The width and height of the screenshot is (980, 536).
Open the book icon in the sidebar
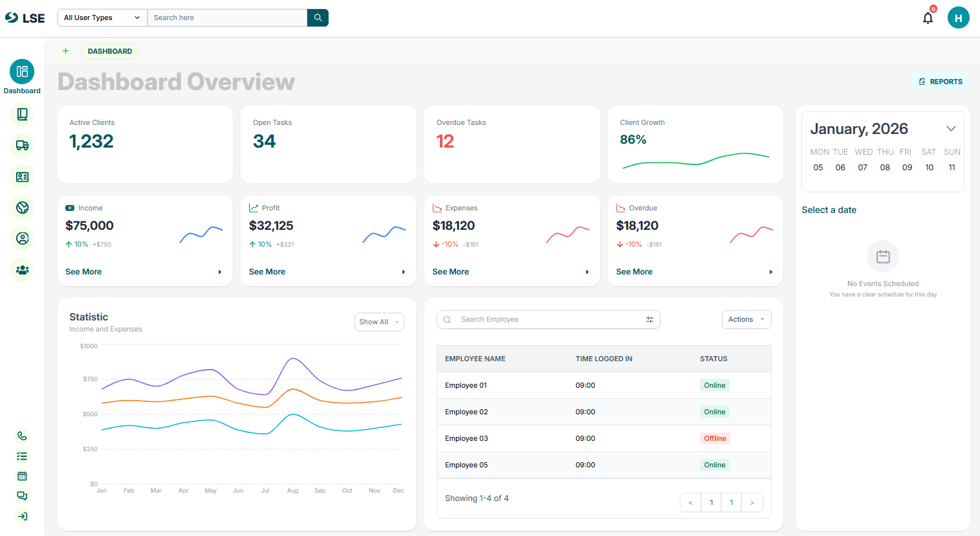(x=22, y=115)
